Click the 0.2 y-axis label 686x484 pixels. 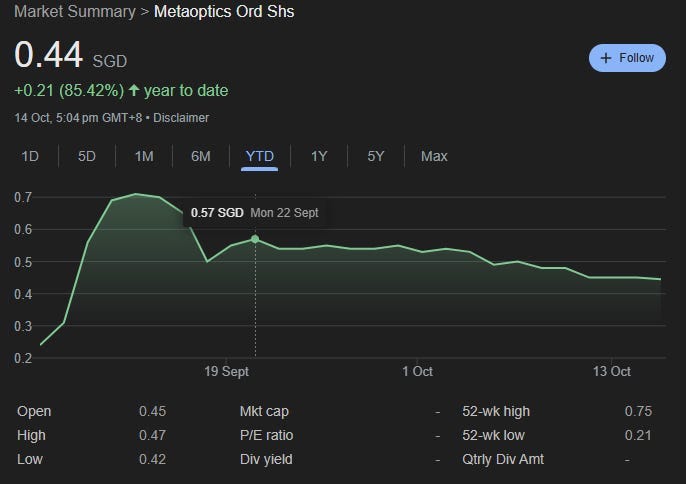tap(23, 358)
